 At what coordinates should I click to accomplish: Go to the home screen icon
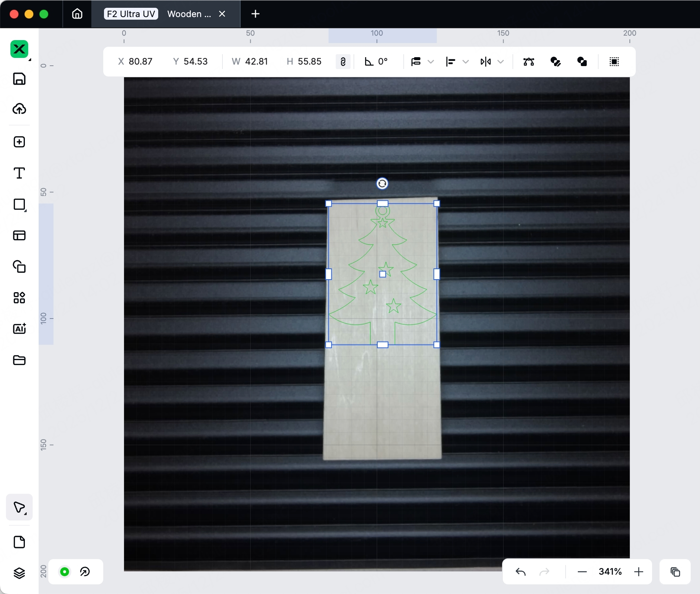[77, 14]
